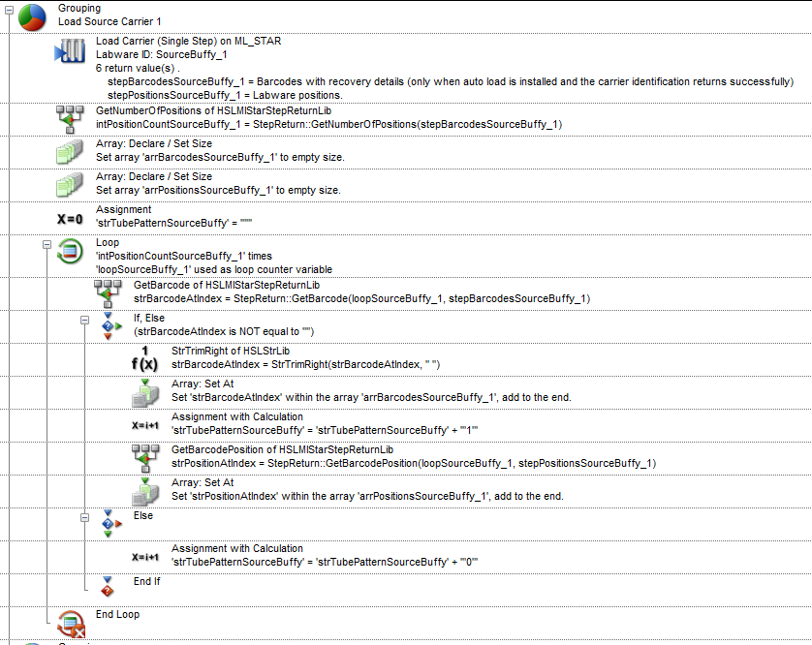Click the End Loop icon

click(x=71, y=624)
